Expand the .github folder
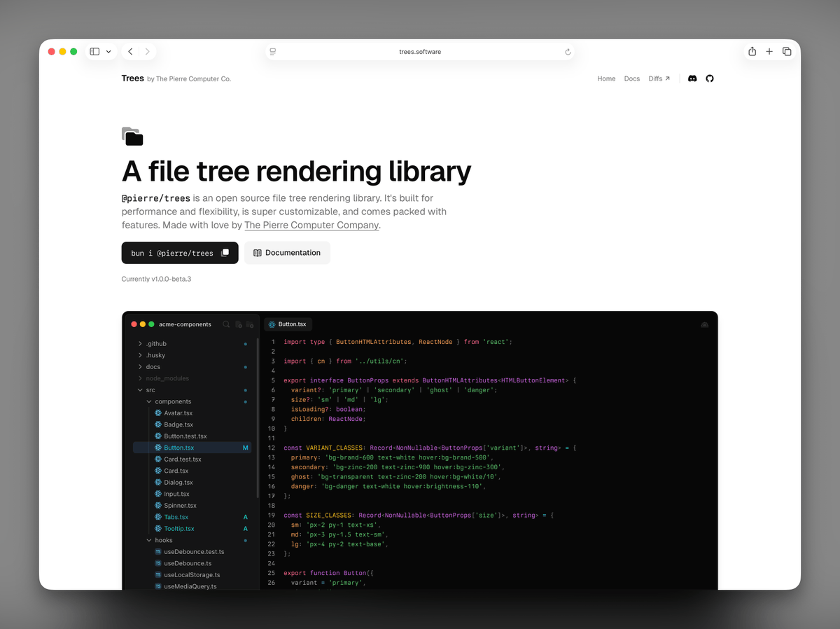This screenshot has width=840, height=629. 141,344
